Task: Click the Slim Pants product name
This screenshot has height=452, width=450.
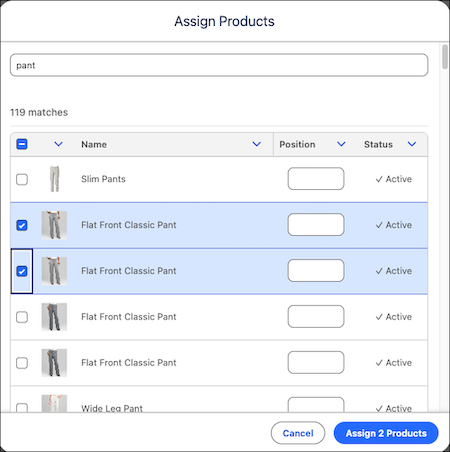Action: 103,179
